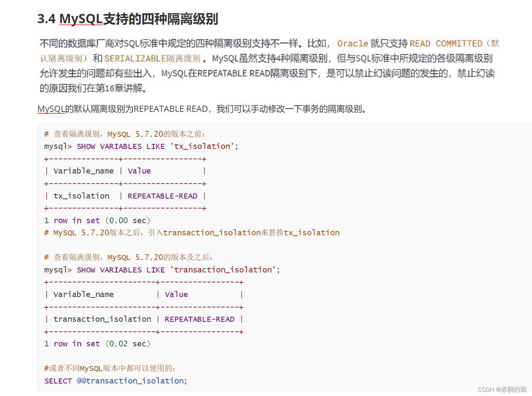Click the heading '3.4 MySQL支持的四种隔离级别'
Screen dimensions: 532x396
(128, 19)
